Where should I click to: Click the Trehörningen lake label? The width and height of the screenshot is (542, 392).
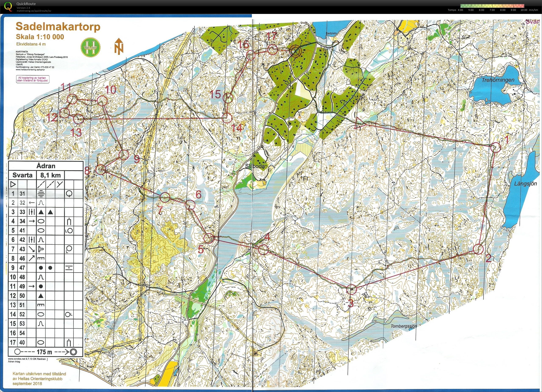[x=498, y=80]
